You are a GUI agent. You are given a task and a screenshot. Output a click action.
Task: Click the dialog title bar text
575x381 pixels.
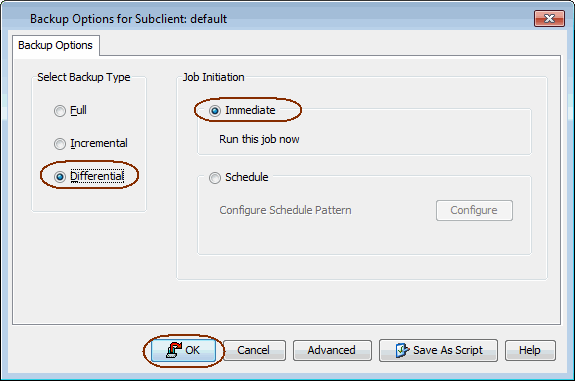point(128,19)
